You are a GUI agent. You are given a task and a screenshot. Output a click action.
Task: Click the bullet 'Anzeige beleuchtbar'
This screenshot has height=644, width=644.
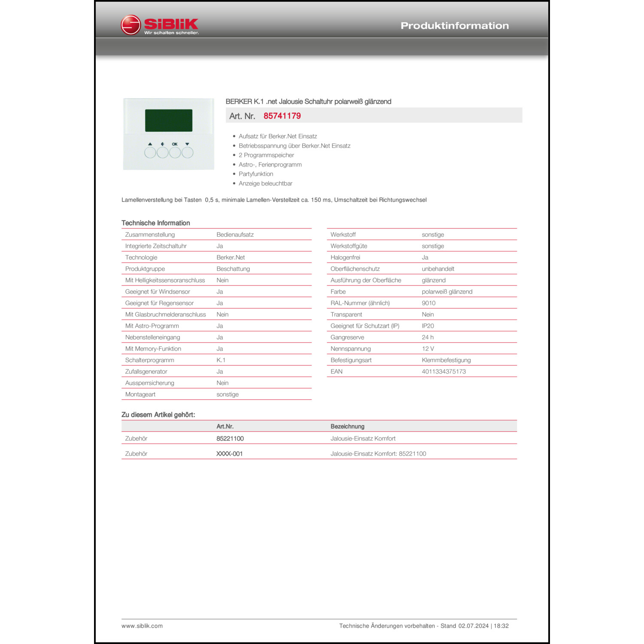265,183
